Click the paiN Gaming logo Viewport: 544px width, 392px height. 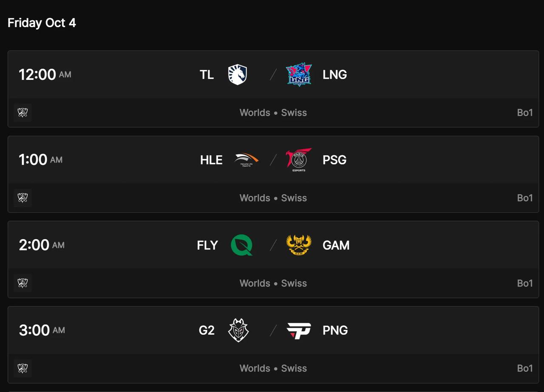coord(299,330)
